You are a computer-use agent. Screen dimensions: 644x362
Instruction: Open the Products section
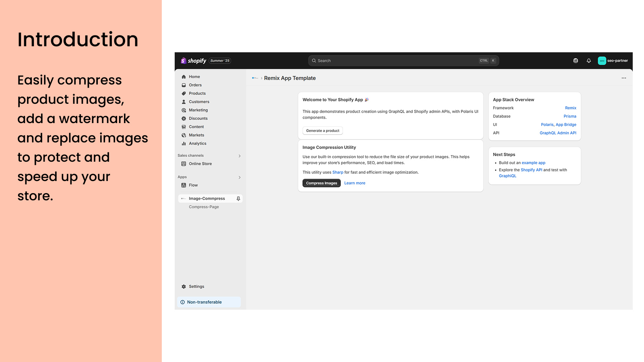coord(197,93)
